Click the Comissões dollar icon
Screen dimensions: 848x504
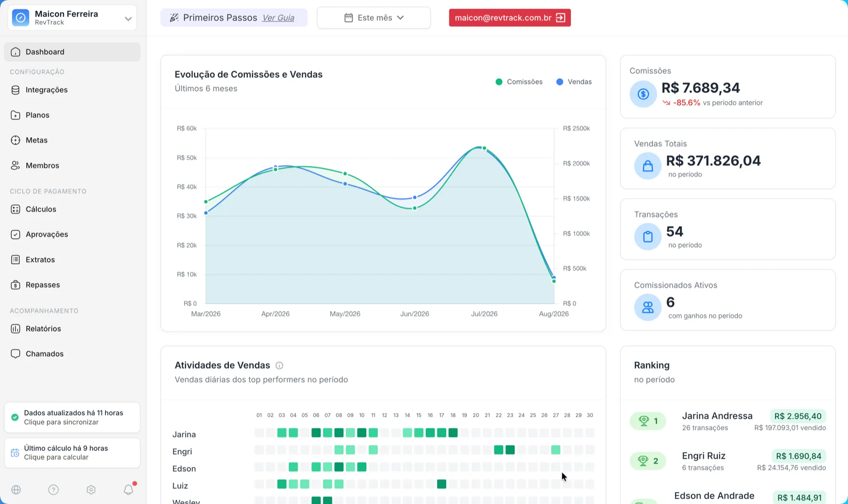pyautogui.click(x=643, y=94)
